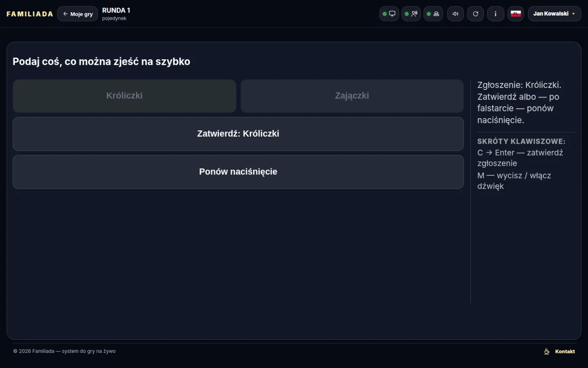Viewport: 588px width, 368px height.
Task: Select the Króliczki team button
Action: click(x=124, y=96)
